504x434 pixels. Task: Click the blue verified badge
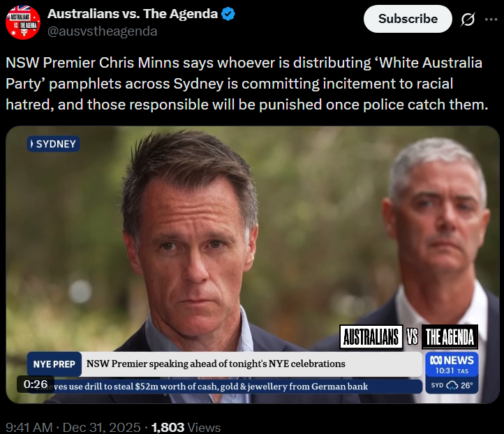click(x=228, y=14)
